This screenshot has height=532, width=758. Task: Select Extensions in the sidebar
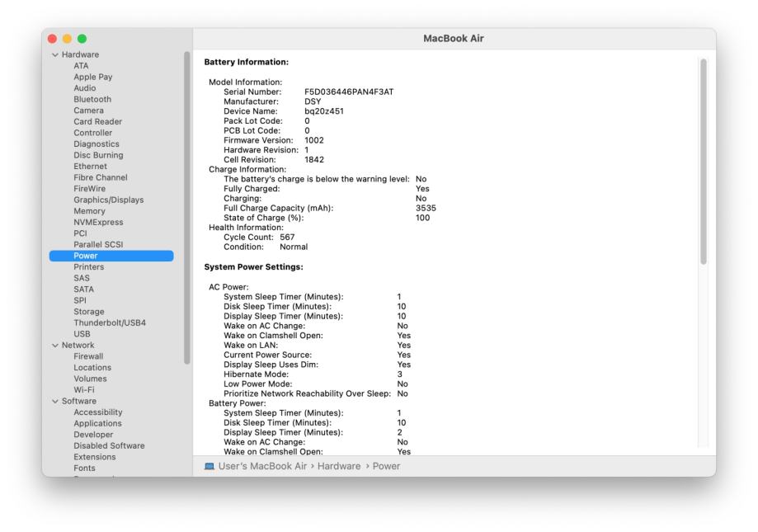pos(95,457)
